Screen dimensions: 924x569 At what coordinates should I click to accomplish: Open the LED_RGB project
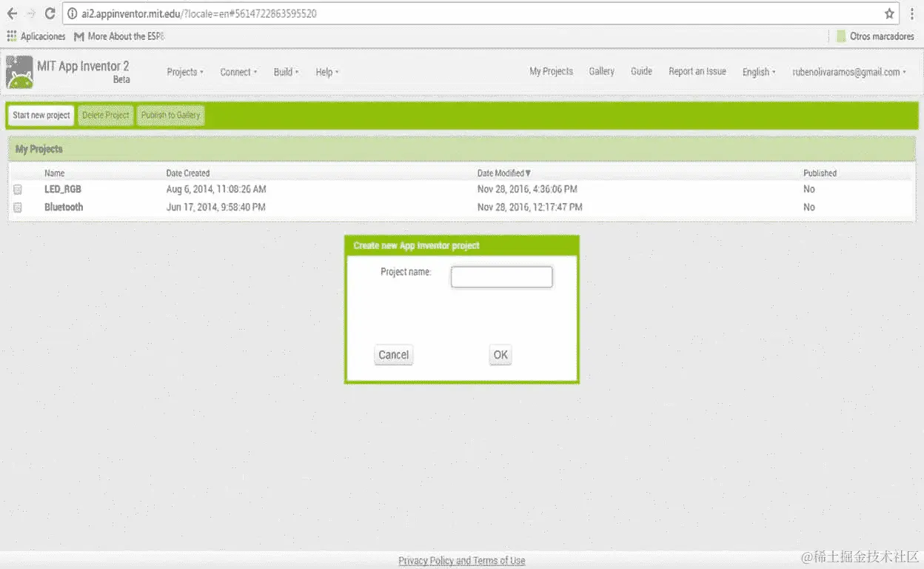tap(63, 189)
